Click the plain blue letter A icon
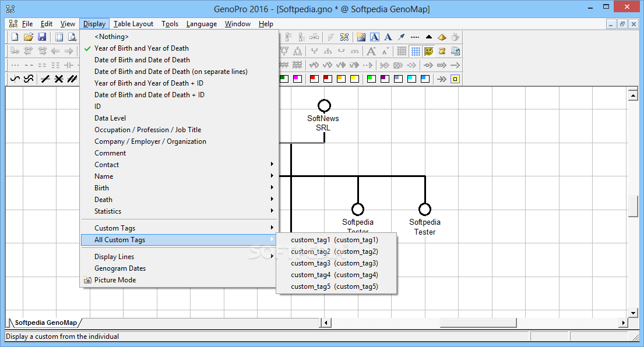 388,37
